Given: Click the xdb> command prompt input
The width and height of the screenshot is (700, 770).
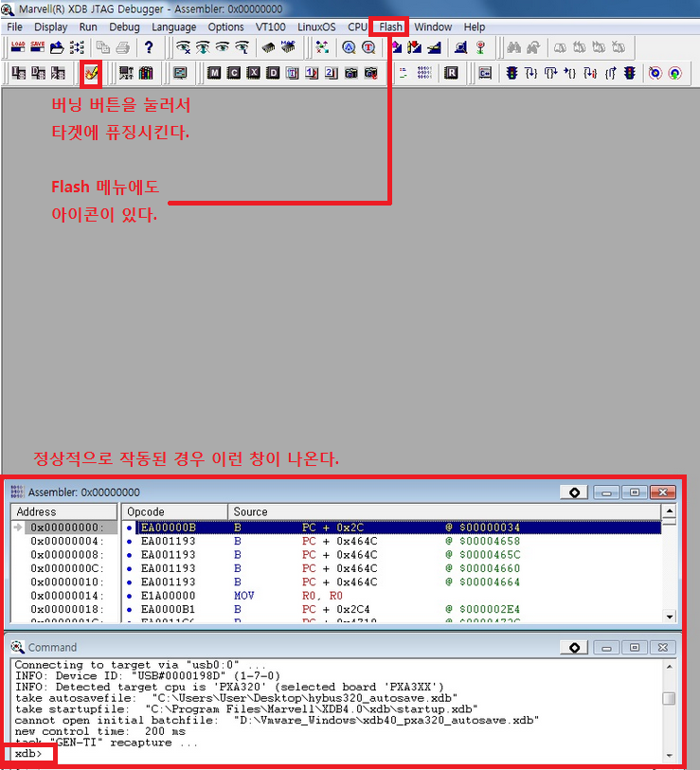Looking at the screenshot, I should [x=28, y=754].
